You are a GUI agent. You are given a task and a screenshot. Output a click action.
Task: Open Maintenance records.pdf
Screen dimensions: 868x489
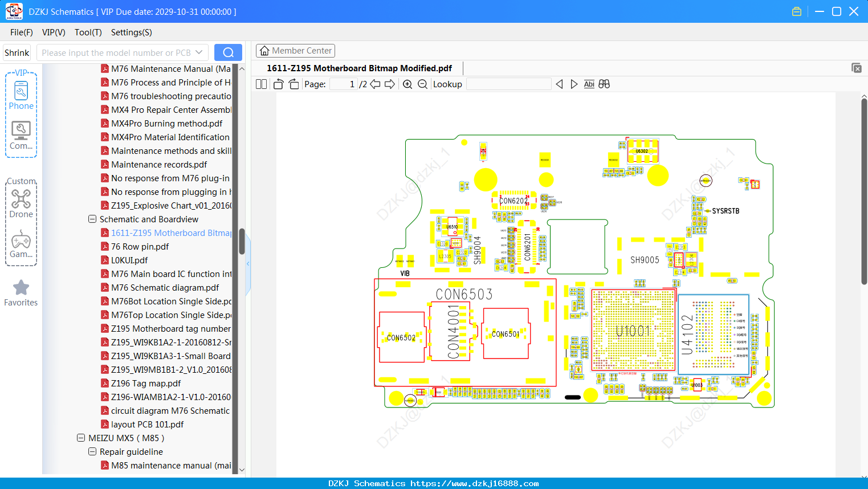(159, 165)
